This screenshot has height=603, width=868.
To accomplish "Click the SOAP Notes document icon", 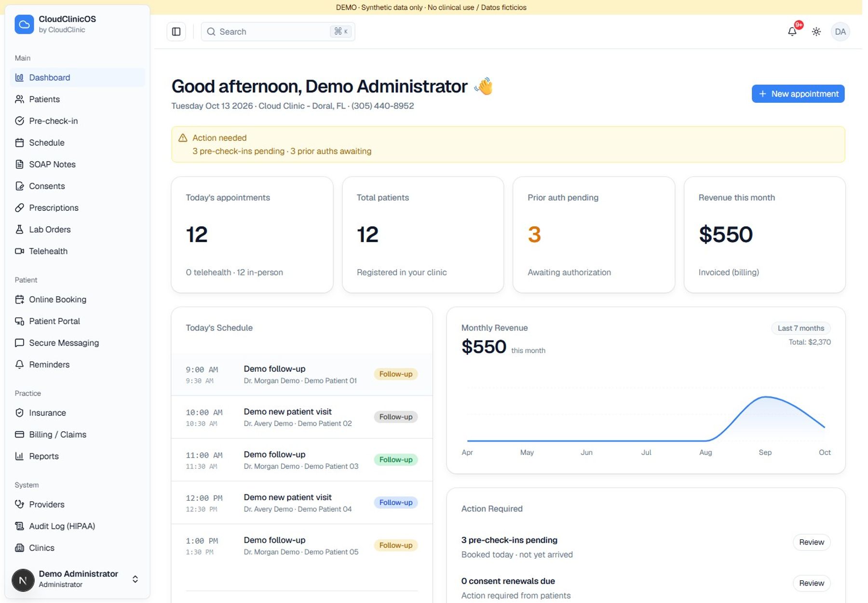I will click(x=19, y=164).
